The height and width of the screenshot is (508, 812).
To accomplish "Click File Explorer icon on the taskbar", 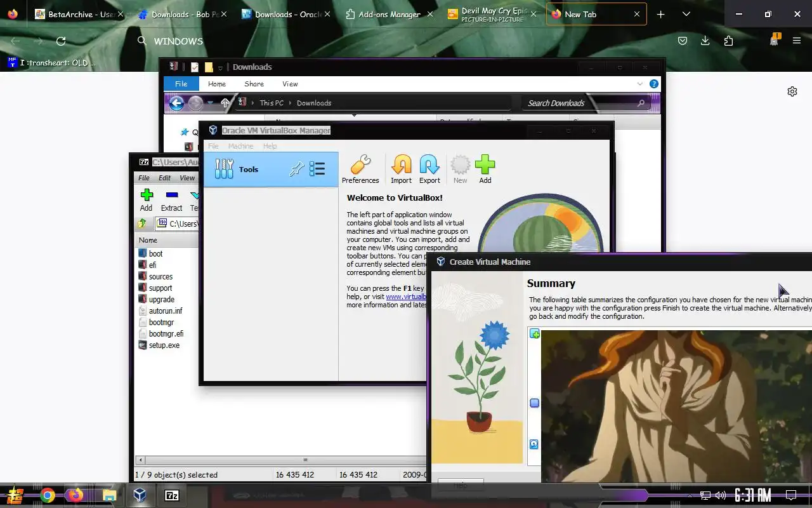I will (109, 496).
